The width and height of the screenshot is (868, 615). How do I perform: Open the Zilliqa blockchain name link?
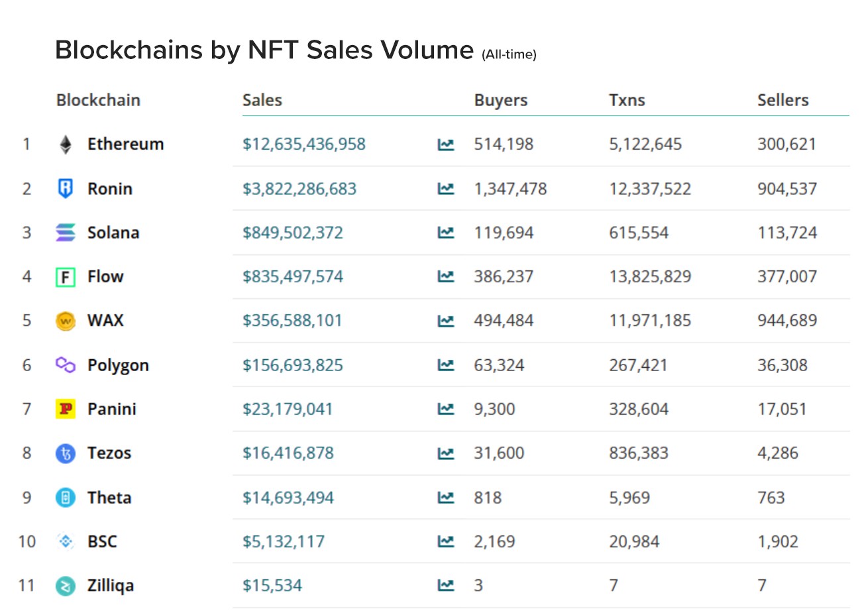click(x=110, y=585)
